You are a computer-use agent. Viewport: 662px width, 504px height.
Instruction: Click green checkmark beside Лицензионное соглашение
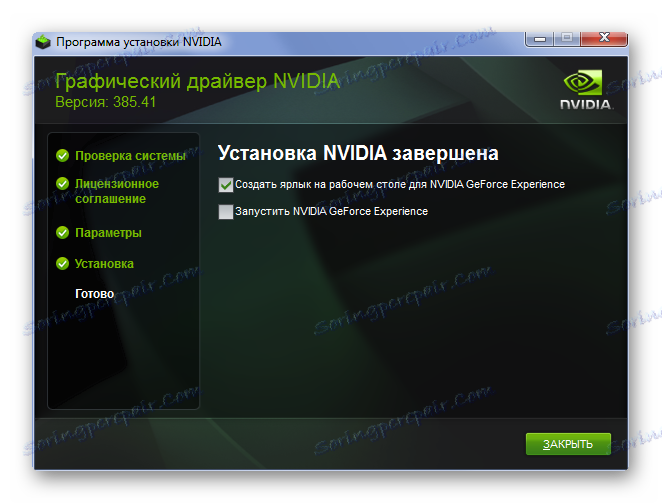point(62,184)
